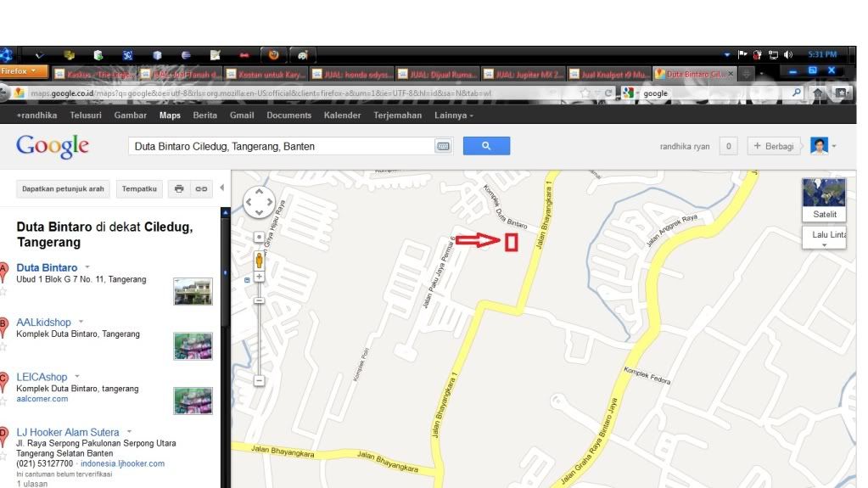Switch to the JUAL: honda odyss tab

(x=351, y=74)
